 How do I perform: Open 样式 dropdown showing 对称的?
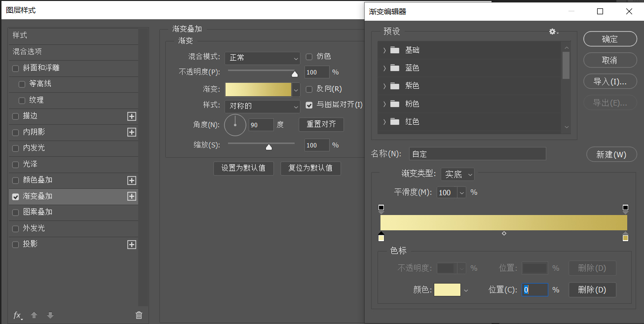tap(263, 106)
